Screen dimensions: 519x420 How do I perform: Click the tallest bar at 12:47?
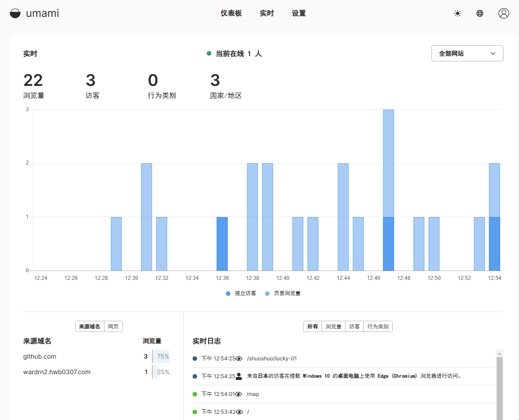point(388,178)
